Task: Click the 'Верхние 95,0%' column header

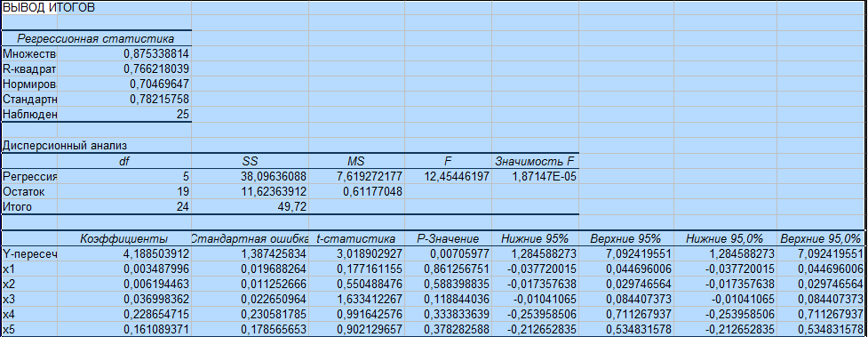Action: pos(821,239)
